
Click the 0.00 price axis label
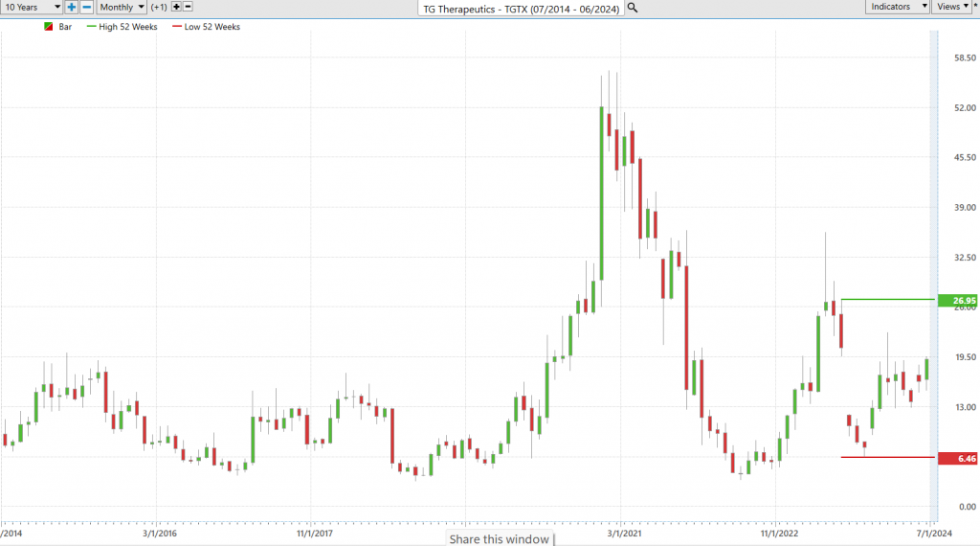point(967,507)
